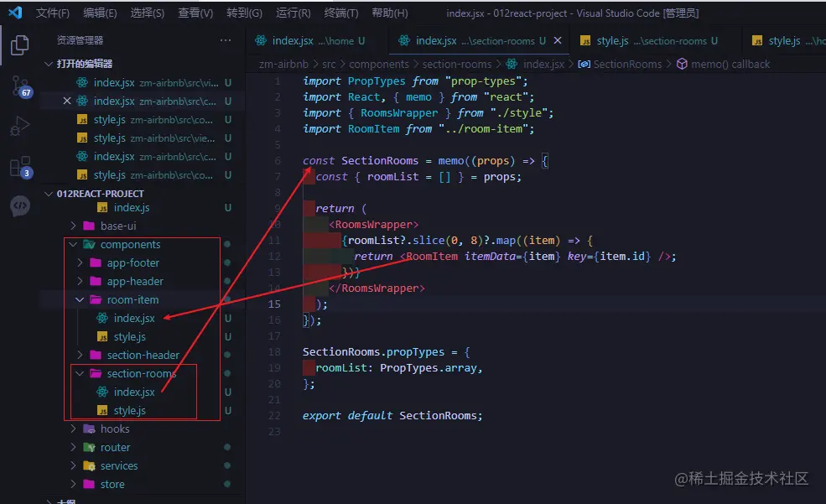
Task: Click line number 15 in the gutter
Action: tap(274, 304)
